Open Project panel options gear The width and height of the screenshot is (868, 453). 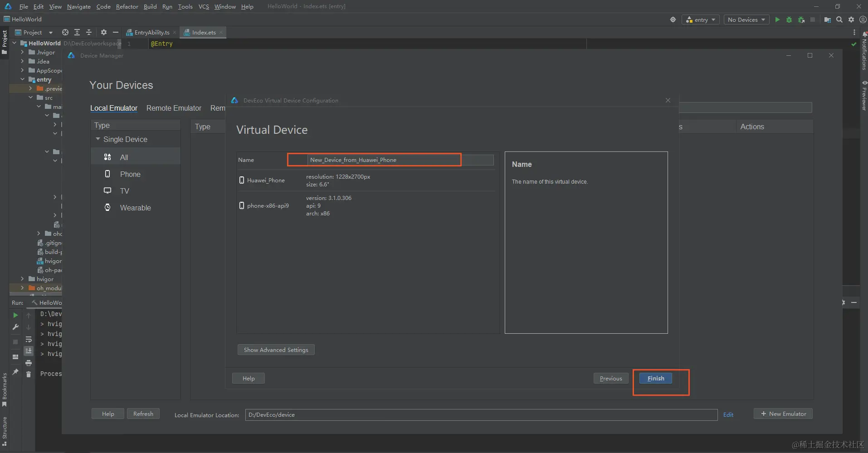[104, 32]
